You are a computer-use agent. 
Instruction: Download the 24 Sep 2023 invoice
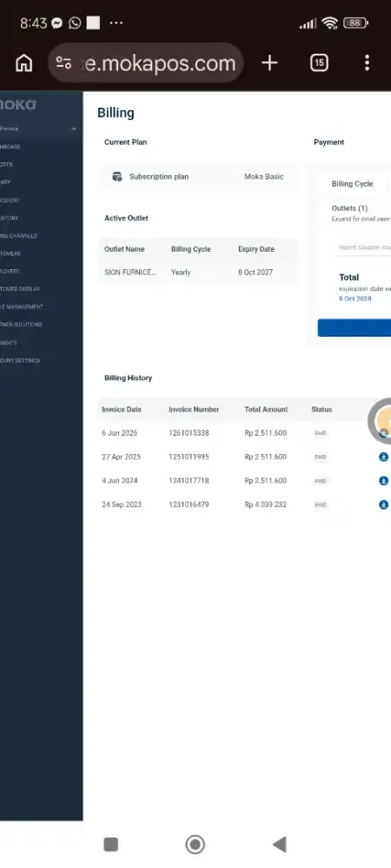coord(383,504)
